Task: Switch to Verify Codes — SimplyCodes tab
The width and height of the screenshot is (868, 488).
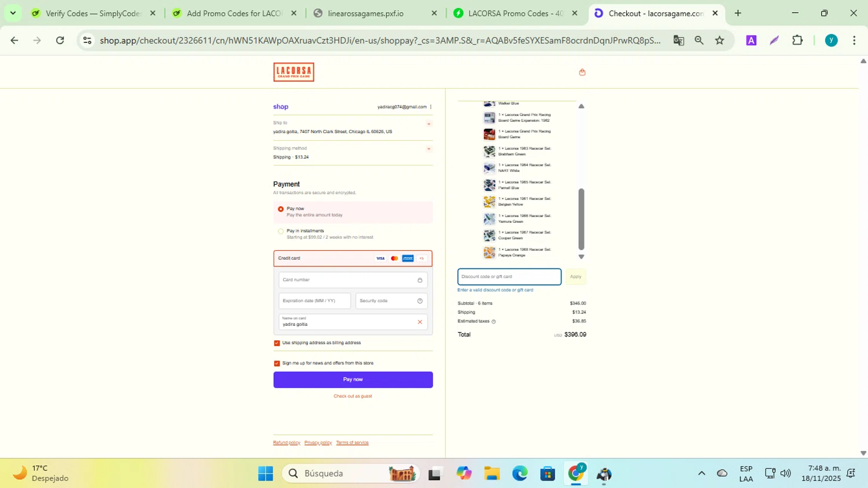Action: click(94, 13)
